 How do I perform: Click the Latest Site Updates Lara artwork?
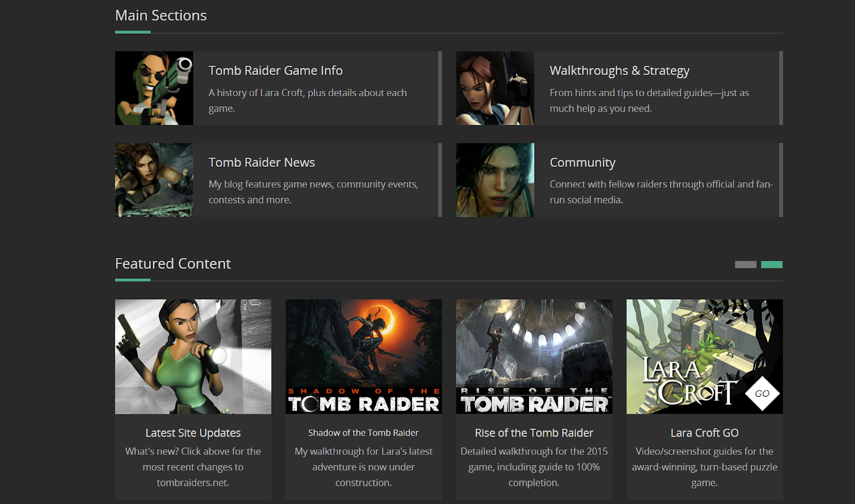[x=193, y=356]
